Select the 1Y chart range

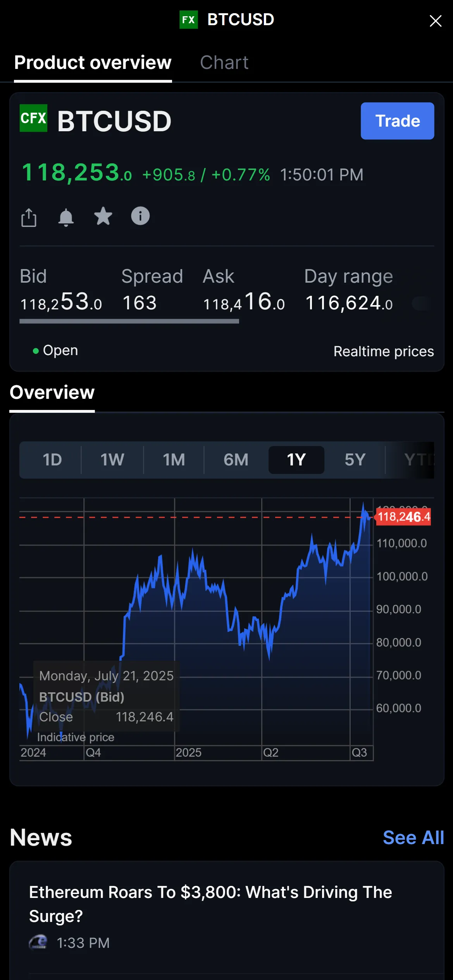[296, 460]
